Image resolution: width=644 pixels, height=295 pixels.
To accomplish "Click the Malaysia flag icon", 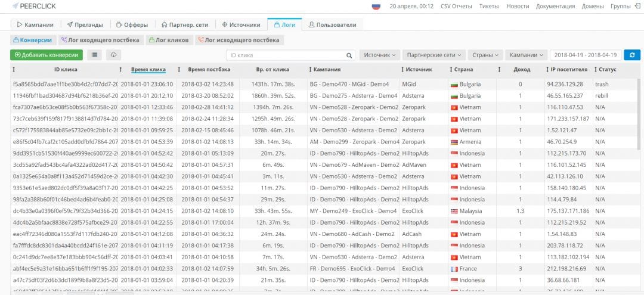I will pos(454,212).
